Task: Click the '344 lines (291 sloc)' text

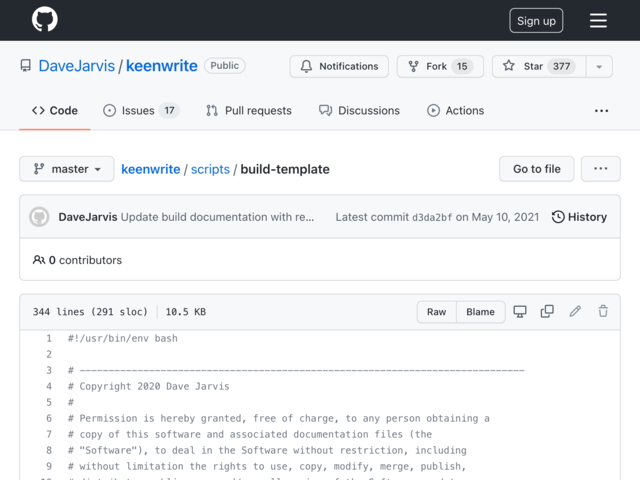Action: click(90, 312)
